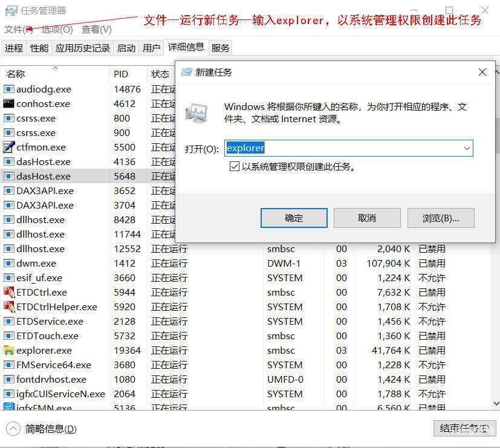Select the DAX3API.exe row with PID 3652

[x=88, y=190]
